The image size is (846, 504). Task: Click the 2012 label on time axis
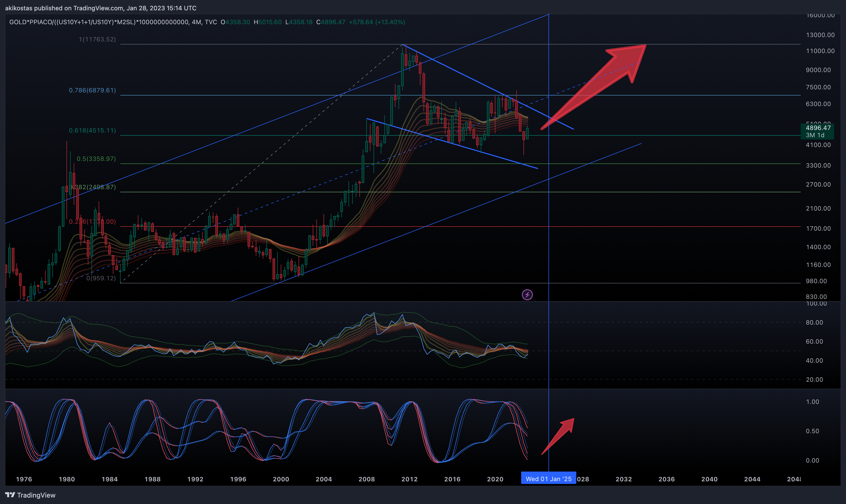(x=409, y=479)
